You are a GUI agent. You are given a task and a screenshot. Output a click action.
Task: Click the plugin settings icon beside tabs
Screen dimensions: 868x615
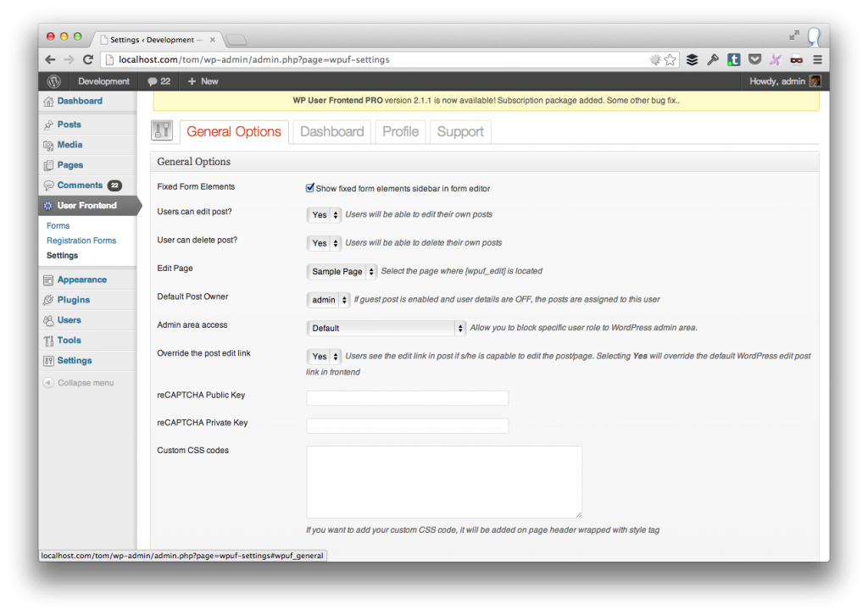click(x=162, y=130)
